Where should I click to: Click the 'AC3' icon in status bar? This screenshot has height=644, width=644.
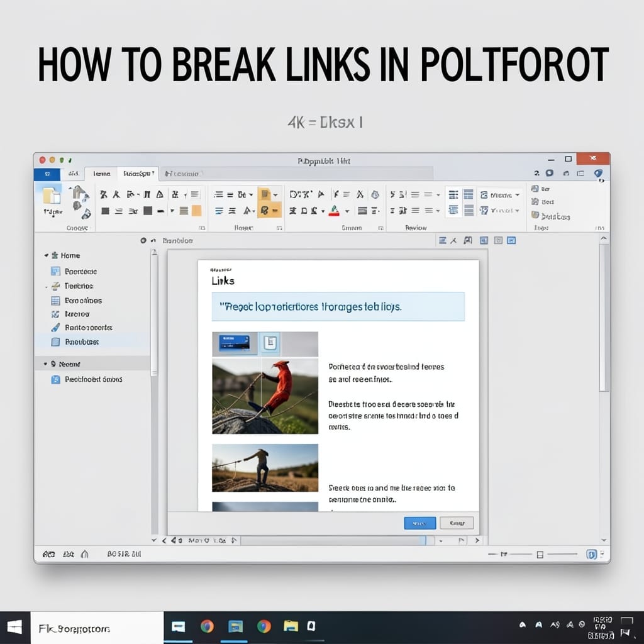[49, 554]
